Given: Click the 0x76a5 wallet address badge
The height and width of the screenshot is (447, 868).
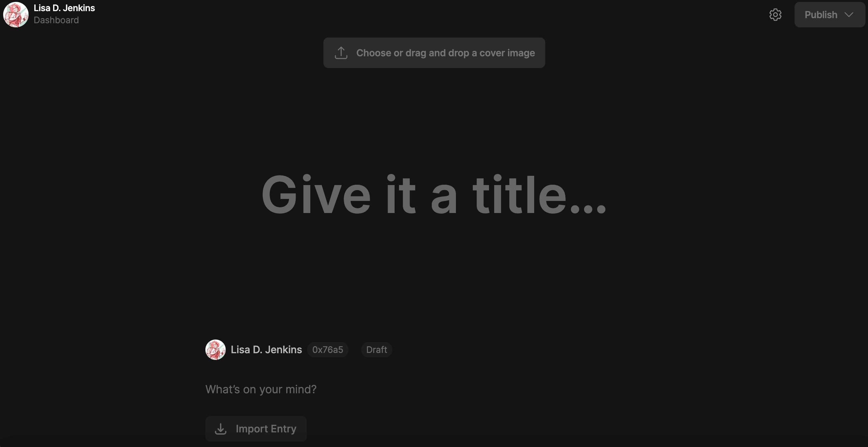Looking at the screenshot, I should tap(328, 349).
